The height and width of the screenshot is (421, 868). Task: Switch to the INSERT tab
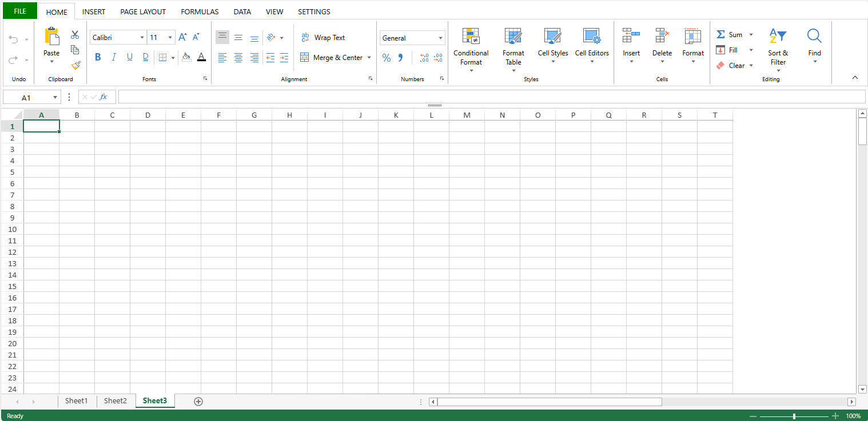[94, 11]
